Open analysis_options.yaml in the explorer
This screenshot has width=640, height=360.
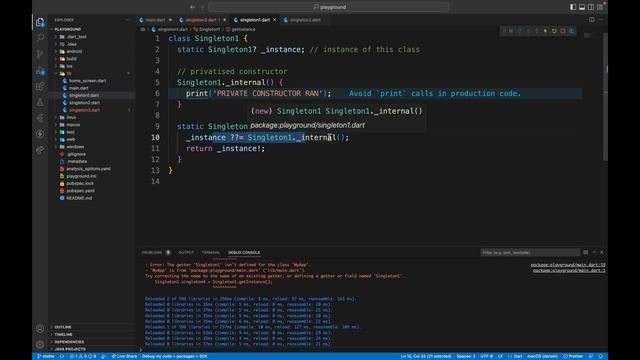click(x=92, y=169)
